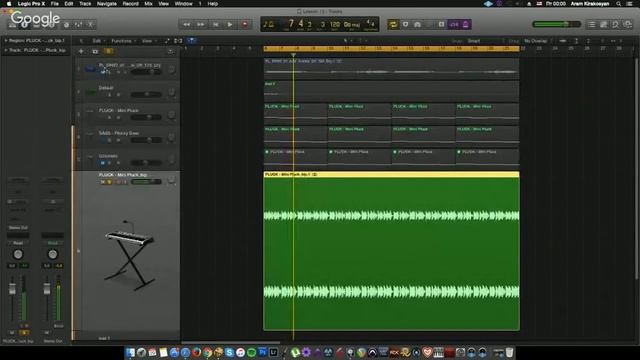Open the Drag mode No Overlap dropdown
Viewport: 640px width, 360px height.
pyautogui.click(x=537, y=41)
